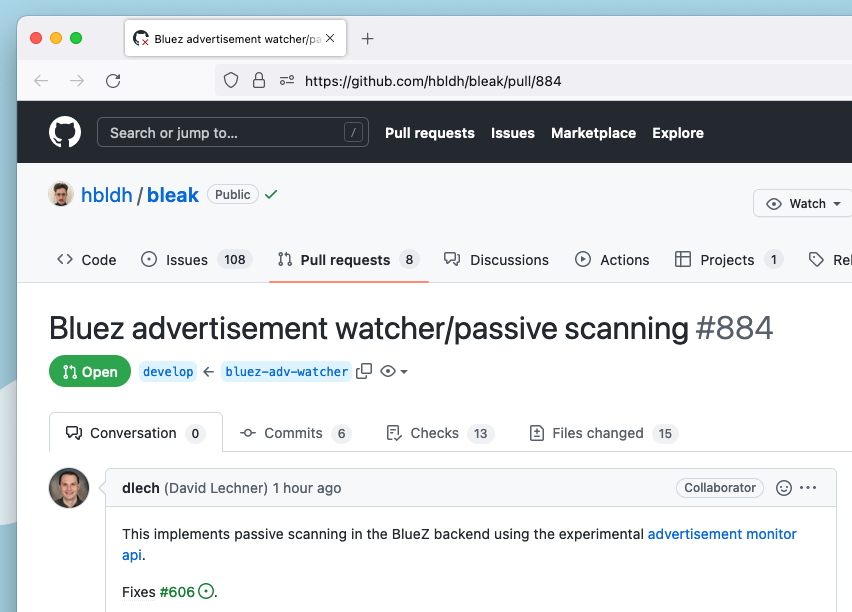Open Pull requests in the top navigation
This screenshot has height=612, width=852.
coord(430,133)
